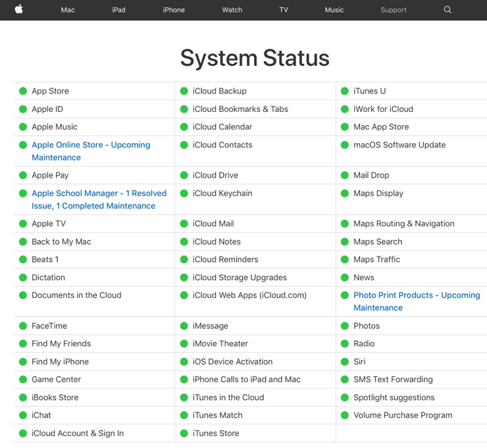Click green status dot beside iCloud Backup
The height and width of the screenshot is (448, 487).
184,91
